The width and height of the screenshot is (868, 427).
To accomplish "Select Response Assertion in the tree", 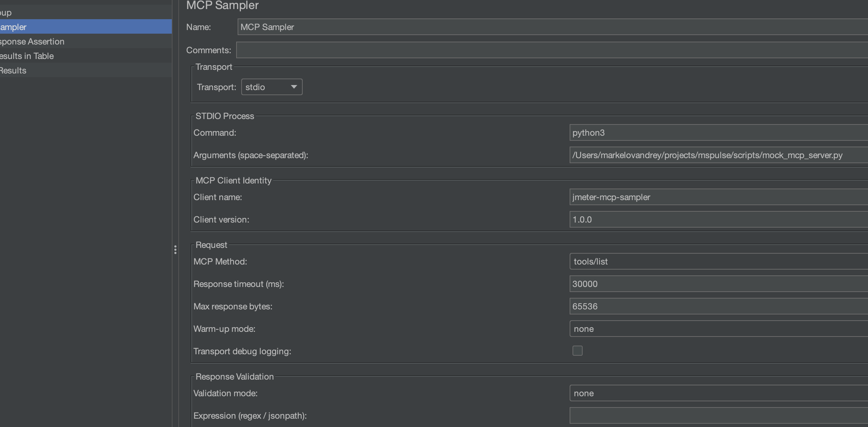I will coord(32,42).
